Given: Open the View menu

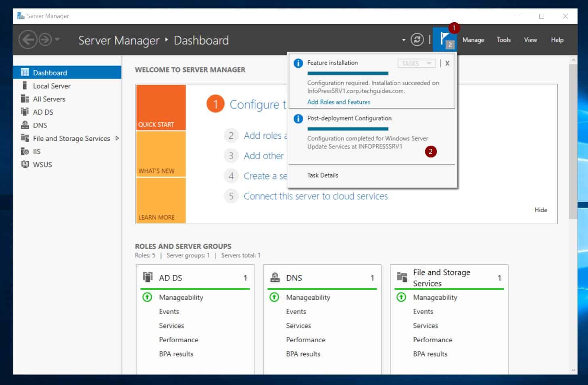Looking at the screenshot, I should pos(530,40).
